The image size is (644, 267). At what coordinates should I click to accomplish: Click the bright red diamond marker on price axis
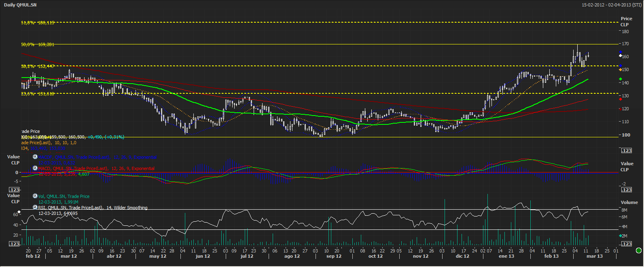coord(621,99)
